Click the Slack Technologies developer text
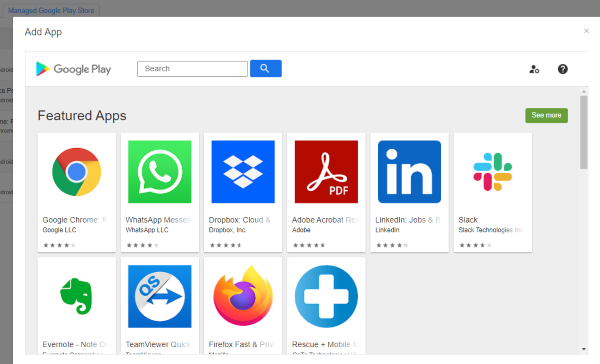Image resolution: width=600 pixels, height=364 pixels. [491, 230]
